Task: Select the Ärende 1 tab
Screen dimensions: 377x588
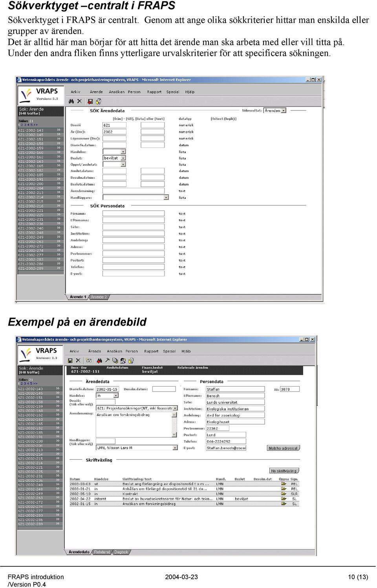Action: click(x=78, y=297)
